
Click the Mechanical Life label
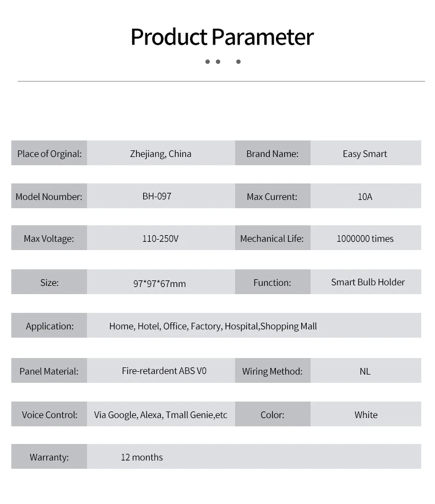[272, 239]
